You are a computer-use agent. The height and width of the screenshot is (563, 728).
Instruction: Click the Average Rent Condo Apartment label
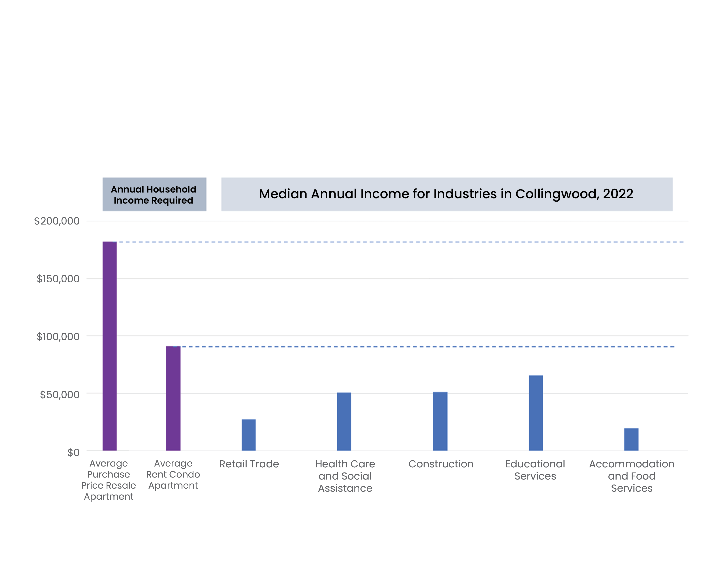pyautogui.click(x=173, y=474)
